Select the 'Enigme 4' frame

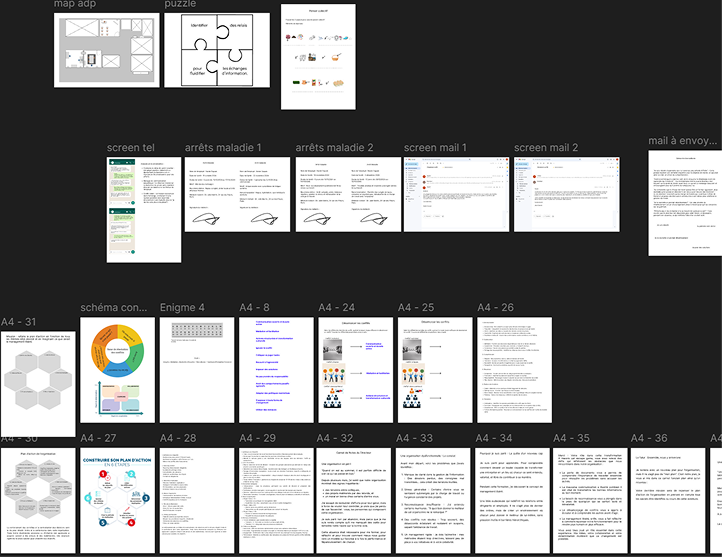click(196, 374)
